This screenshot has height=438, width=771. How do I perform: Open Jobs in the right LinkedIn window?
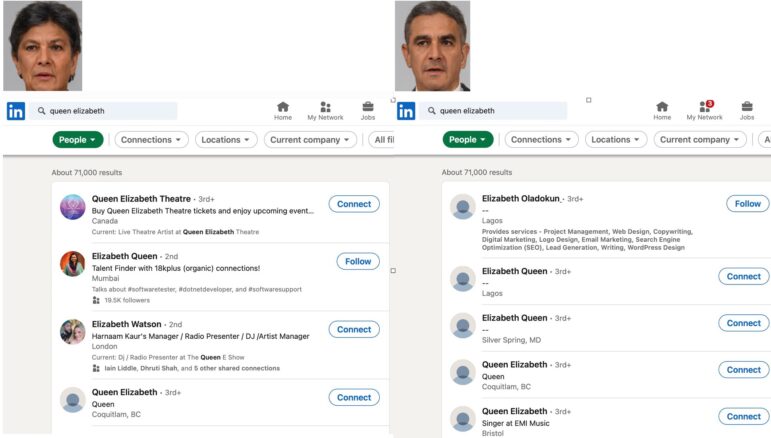[x=747, y=111]
